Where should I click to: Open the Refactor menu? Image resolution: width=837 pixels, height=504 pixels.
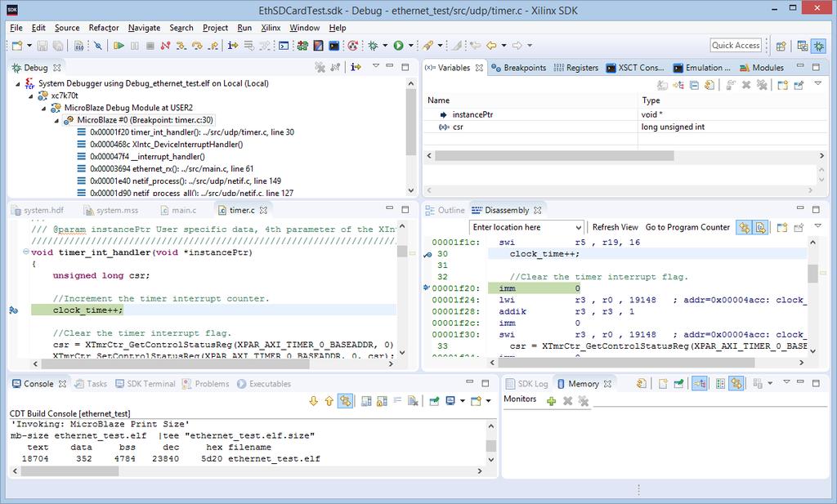(x=104, y=28)
